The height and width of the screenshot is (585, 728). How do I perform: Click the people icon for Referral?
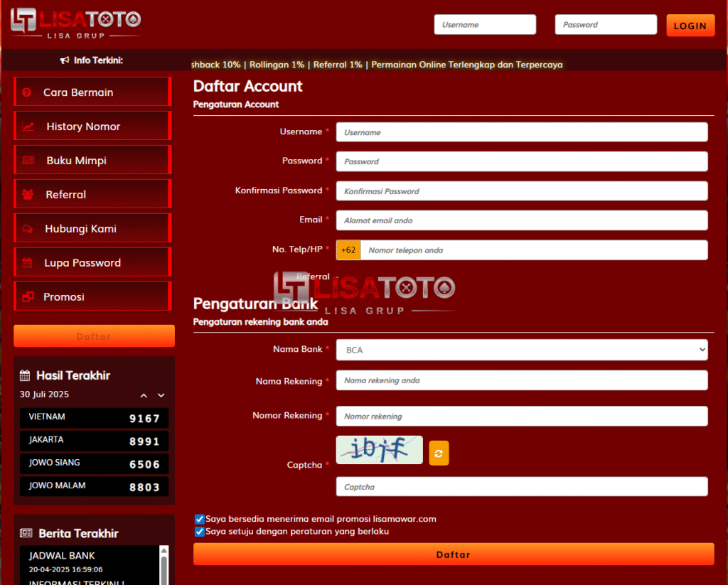[x=28, y=195]
